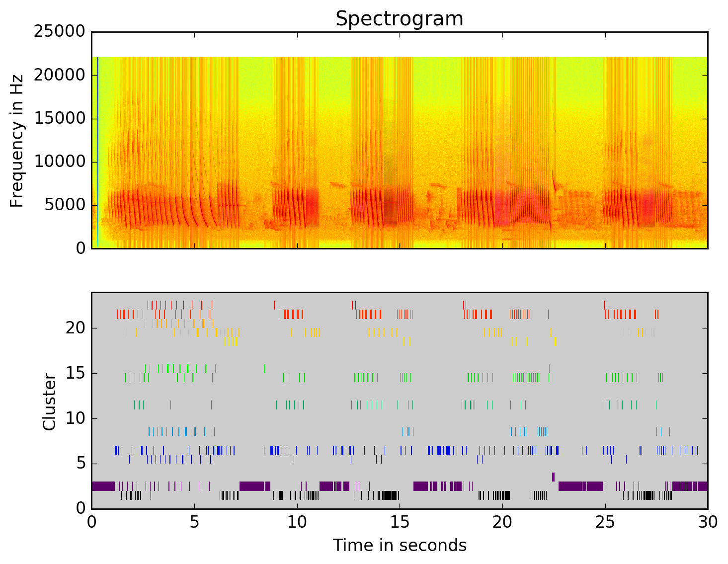Click the time axis tick label 15
728x564 pixels.
tap(400, 523)
